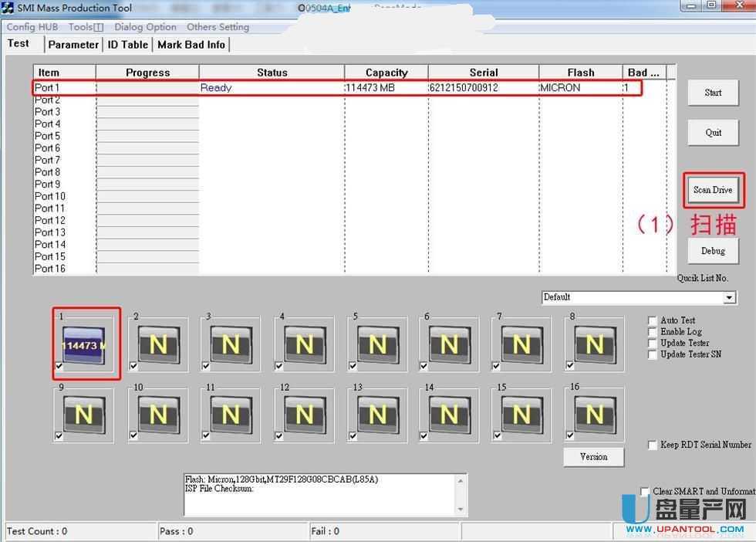This screenshot has height=542, width=756.
Task: Click the Scan Drive button
Action: coord(713,190)
